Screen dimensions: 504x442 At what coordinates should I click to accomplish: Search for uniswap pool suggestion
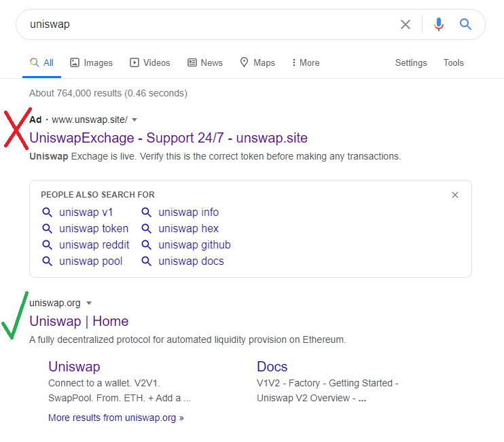(x=90, y=261)
